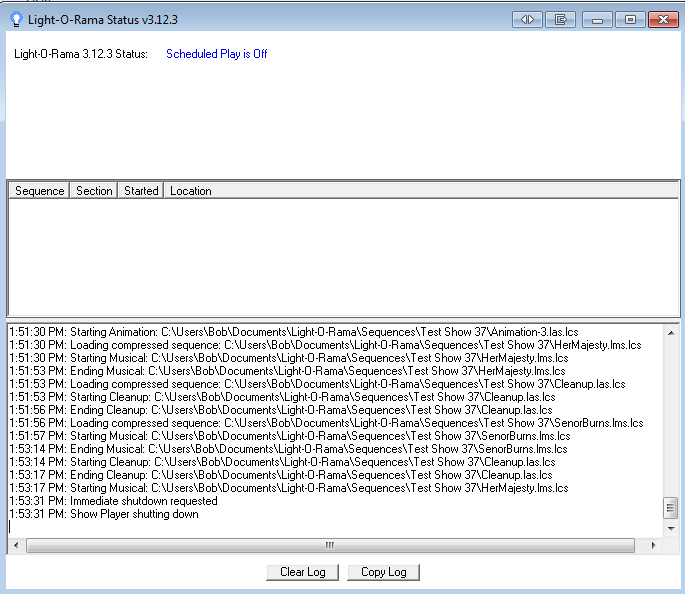
Task: Click the Clear Log button
Action: tap(303, 572)
